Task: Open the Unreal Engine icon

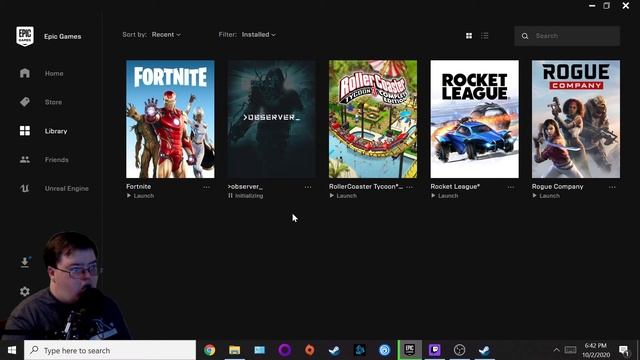Action: pos(25,188)
